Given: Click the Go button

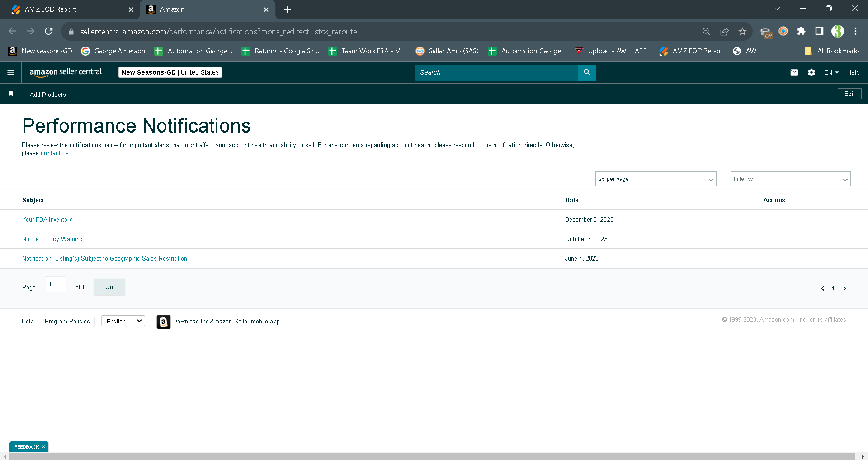Looking at the screenshot, I should pos(109,287).
